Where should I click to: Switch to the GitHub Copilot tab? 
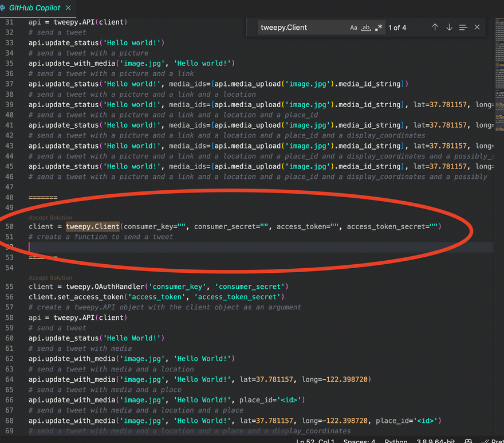(x=34, y=8)
